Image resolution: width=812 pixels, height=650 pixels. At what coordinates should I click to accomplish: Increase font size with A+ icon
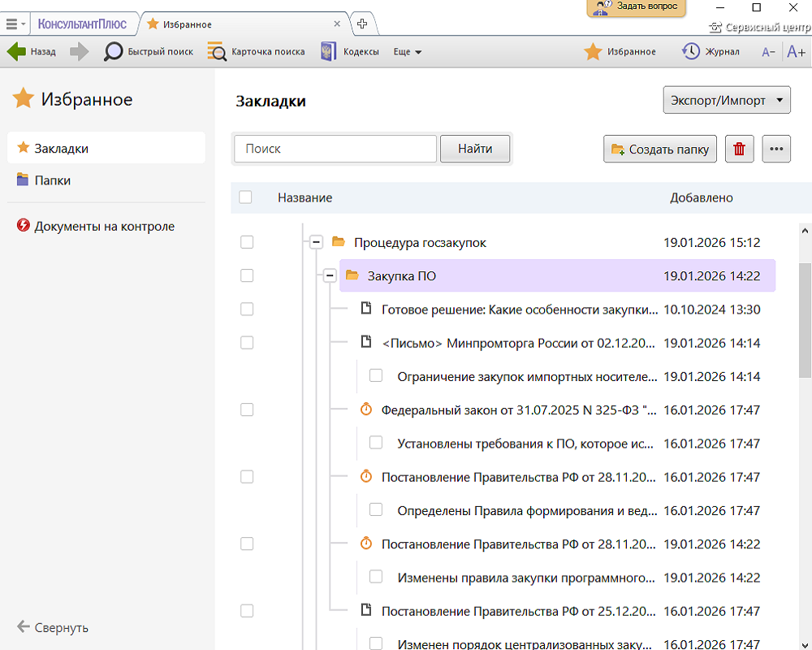click(796, 52)
